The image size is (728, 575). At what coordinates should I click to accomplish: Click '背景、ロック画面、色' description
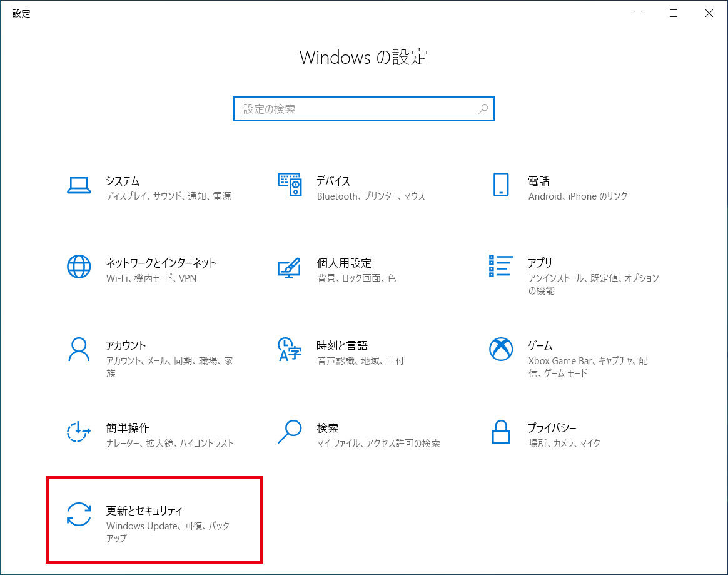356,278
